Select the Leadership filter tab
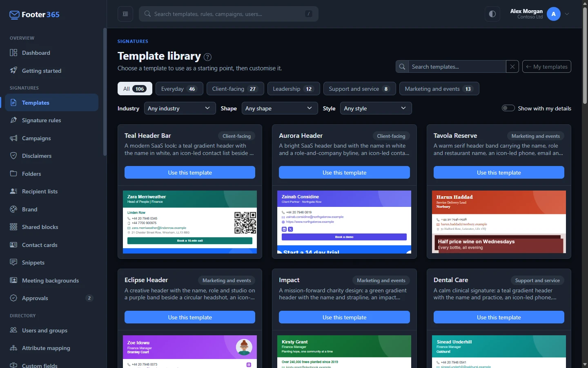588x368 pixels. coord(294,89)
